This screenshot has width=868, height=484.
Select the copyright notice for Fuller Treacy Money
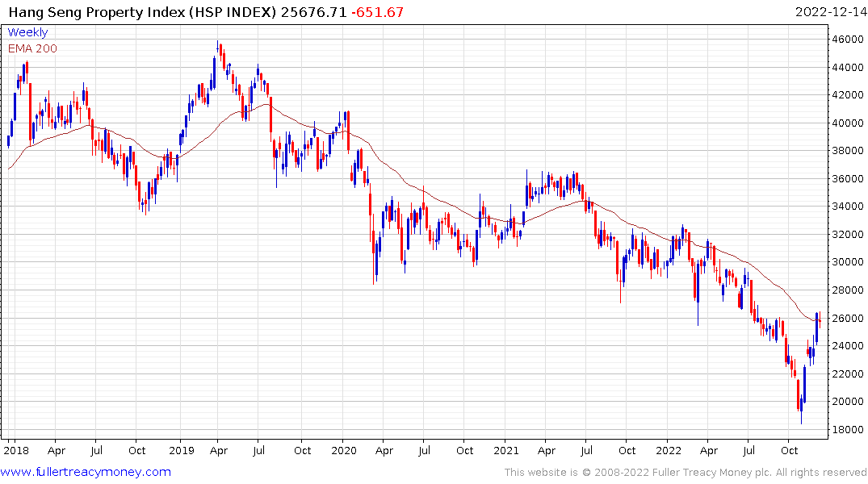point(686,473)
